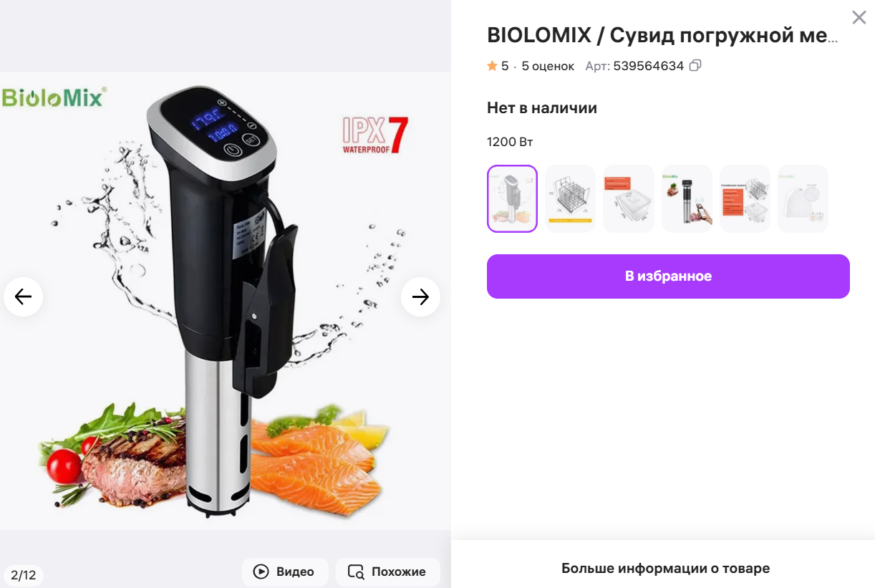The image size is (875, 588).
Task: Find similar items with Похожие
Action: click(387, 572)
